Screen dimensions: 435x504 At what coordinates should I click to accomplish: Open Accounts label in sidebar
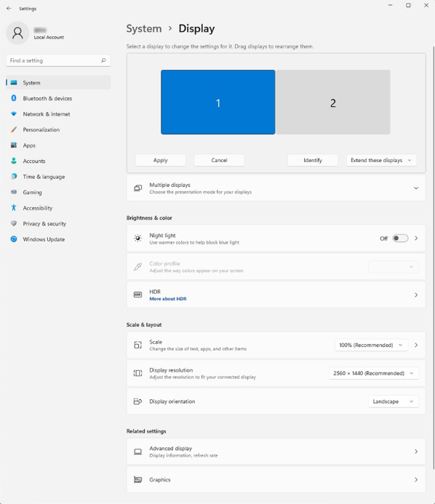pyautogui.click(x=34, y=161)
